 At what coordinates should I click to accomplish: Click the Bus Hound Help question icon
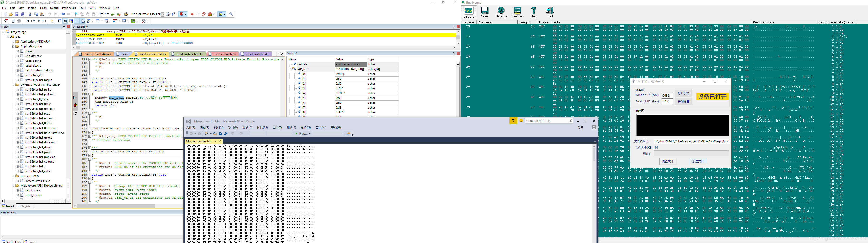pyautogui.click(x=534, y=12)
